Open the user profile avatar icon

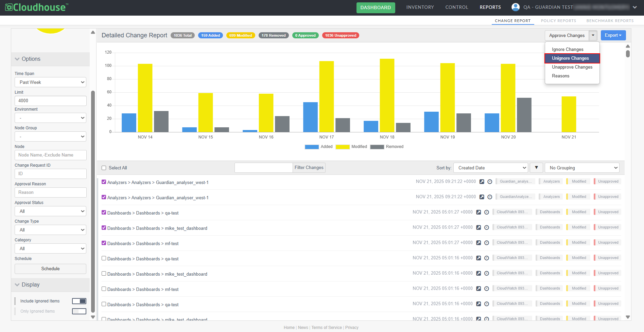pos(515,7)
